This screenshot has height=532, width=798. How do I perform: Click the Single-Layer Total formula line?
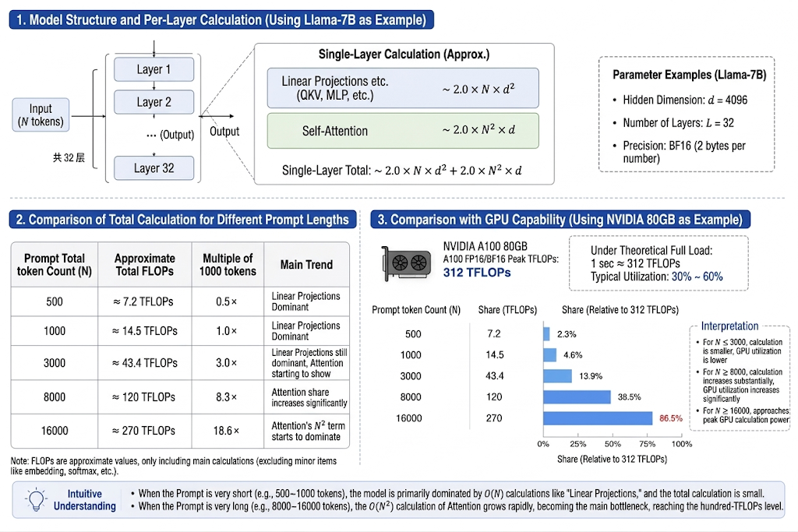click(x=401, y=171)
